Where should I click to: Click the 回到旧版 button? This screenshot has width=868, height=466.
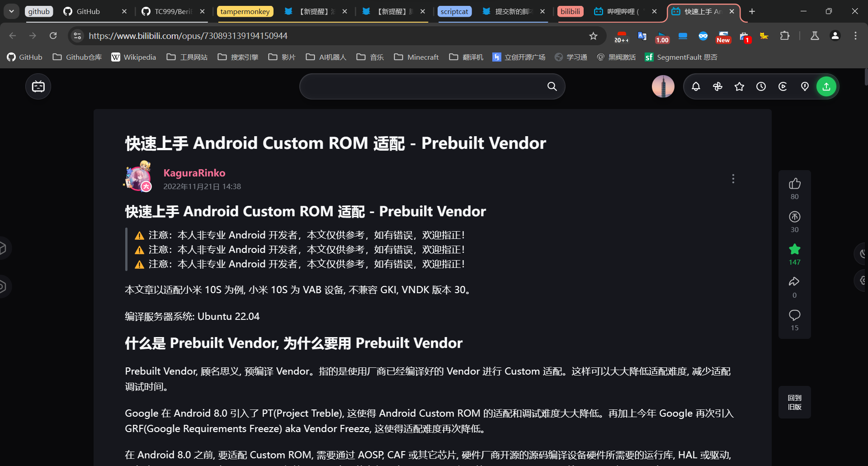(x=794, y=402)
